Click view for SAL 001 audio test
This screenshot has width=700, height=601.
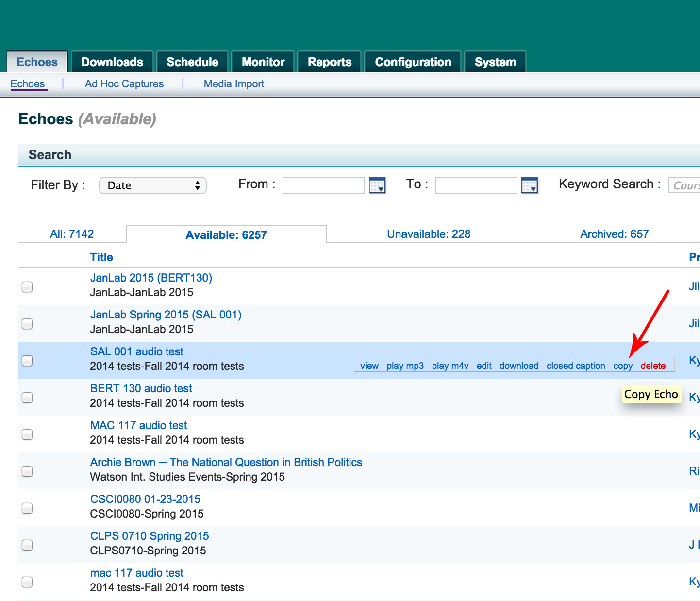369,366
